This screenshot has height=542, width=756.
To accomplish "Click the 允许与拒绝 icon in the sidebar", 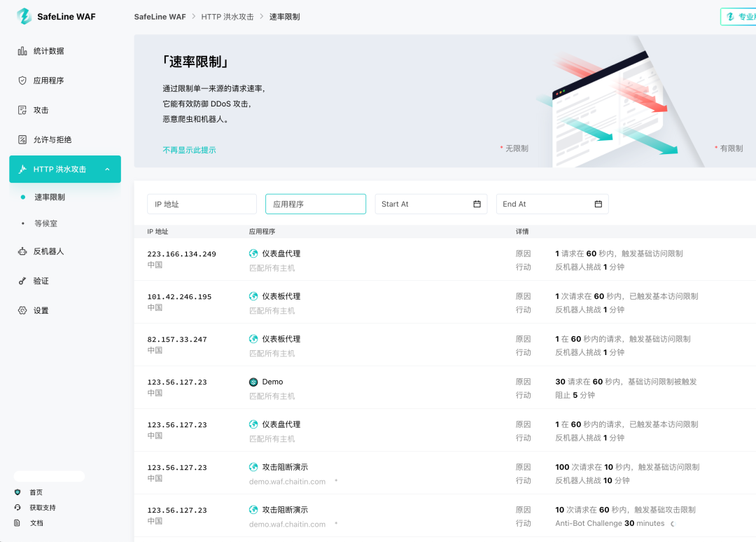I will tap(22, 140).
